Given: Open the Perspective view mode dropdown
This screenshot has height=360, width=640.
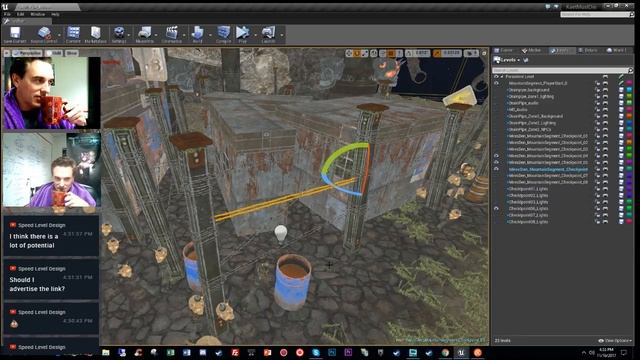Looking at the screenshot, I should coord(27,53).
